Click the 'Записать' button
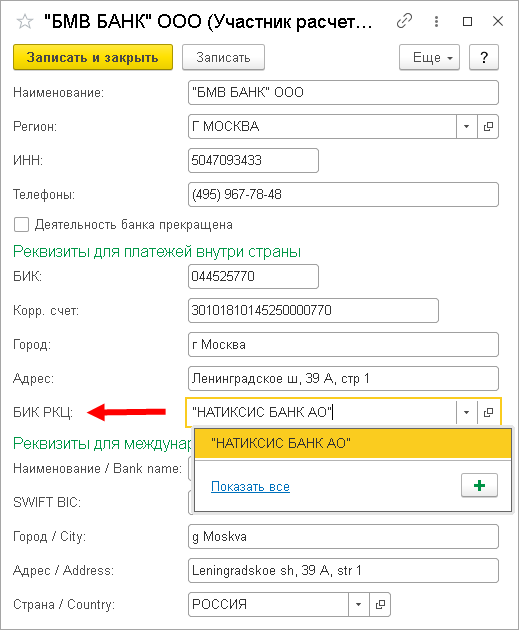 (223, 57)
